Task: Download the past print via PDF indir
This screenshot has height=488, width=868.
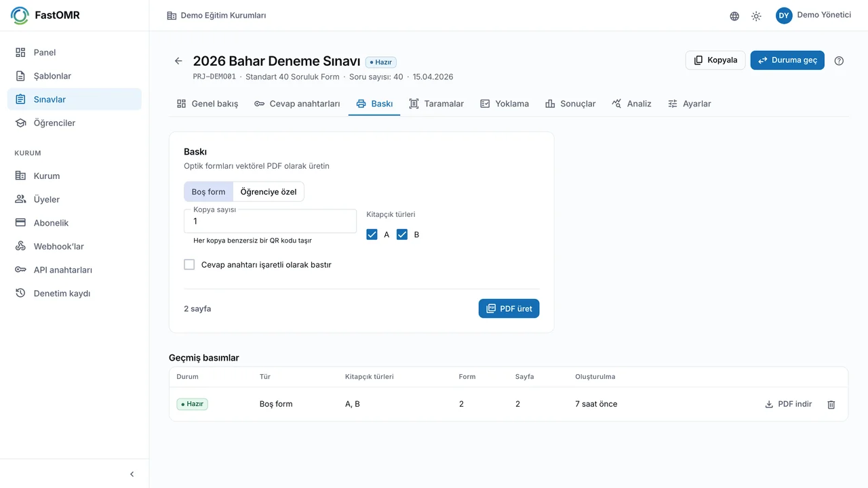Action: click(x=788, y=404)
